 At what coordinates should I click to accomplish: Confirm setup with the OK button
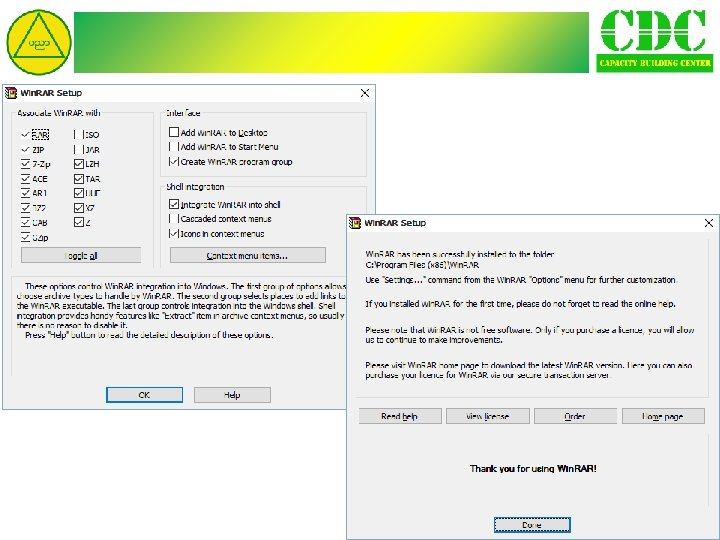[x=144, y=395]
